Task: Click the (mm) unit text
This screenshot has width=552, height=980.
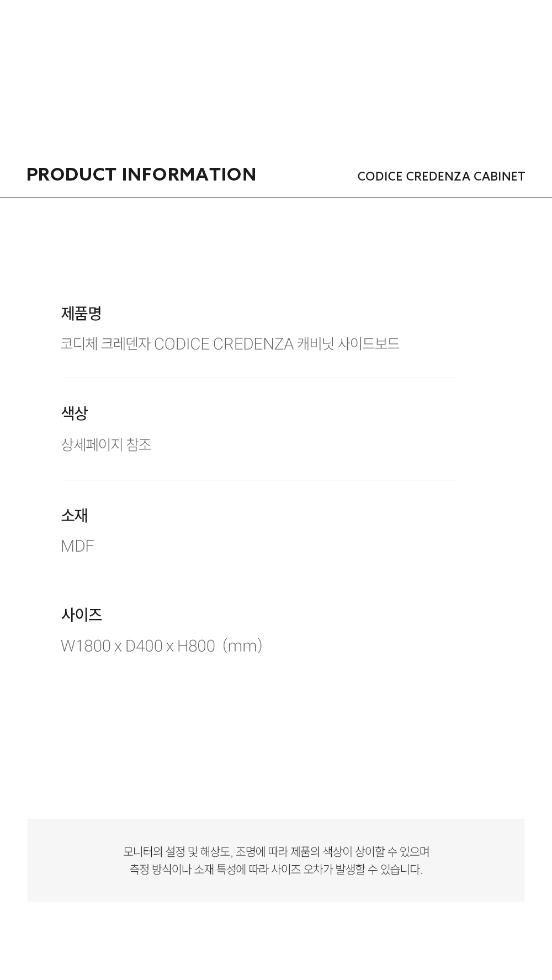Action: [x=242, y=646]
